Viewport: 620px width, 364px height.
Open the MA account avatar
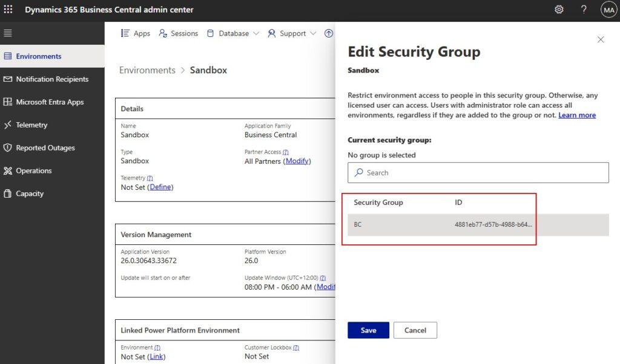coord(609,10)
